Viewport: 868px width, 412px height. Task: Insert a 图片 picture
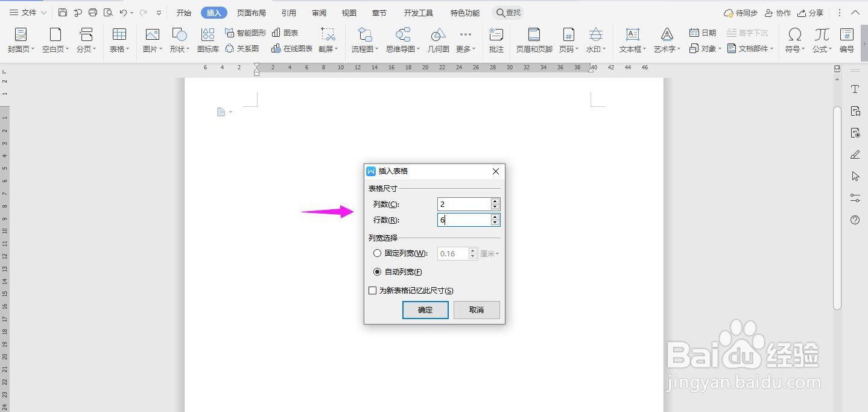153,40
